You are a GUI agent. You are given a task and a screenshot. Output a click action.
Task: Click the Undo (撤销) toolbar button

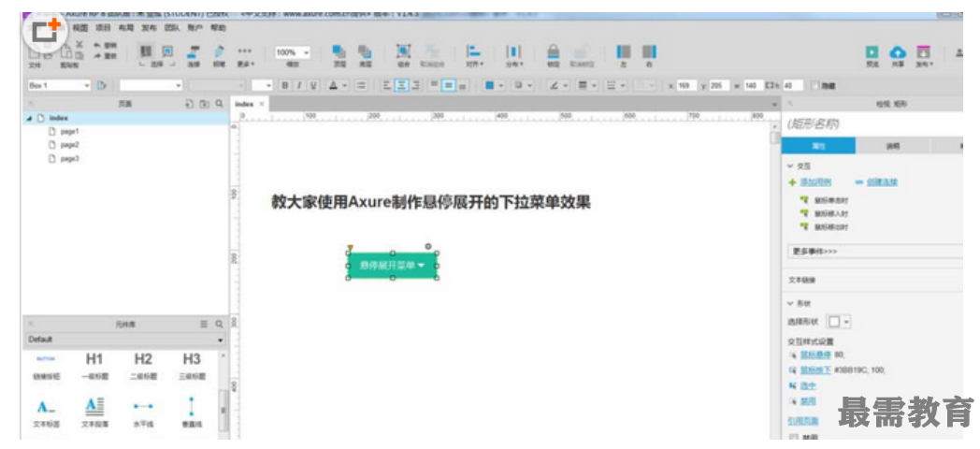coord(105,45)
